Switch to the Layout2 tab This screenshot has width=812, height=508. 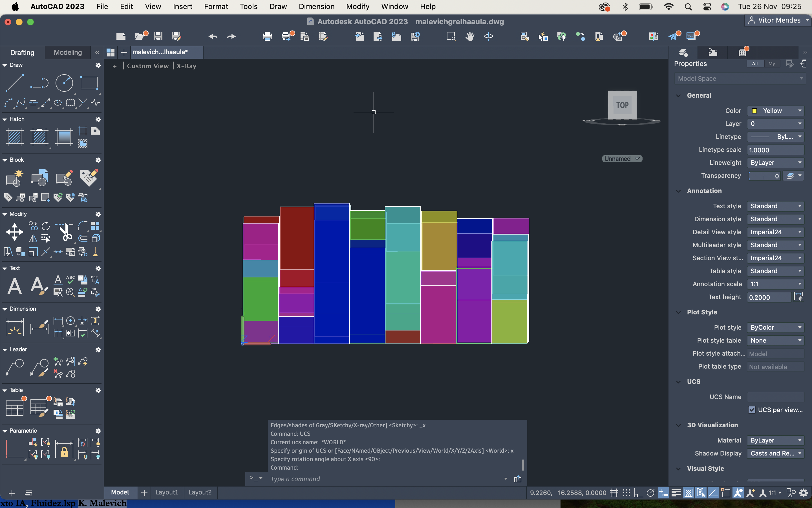coord(200,492)
